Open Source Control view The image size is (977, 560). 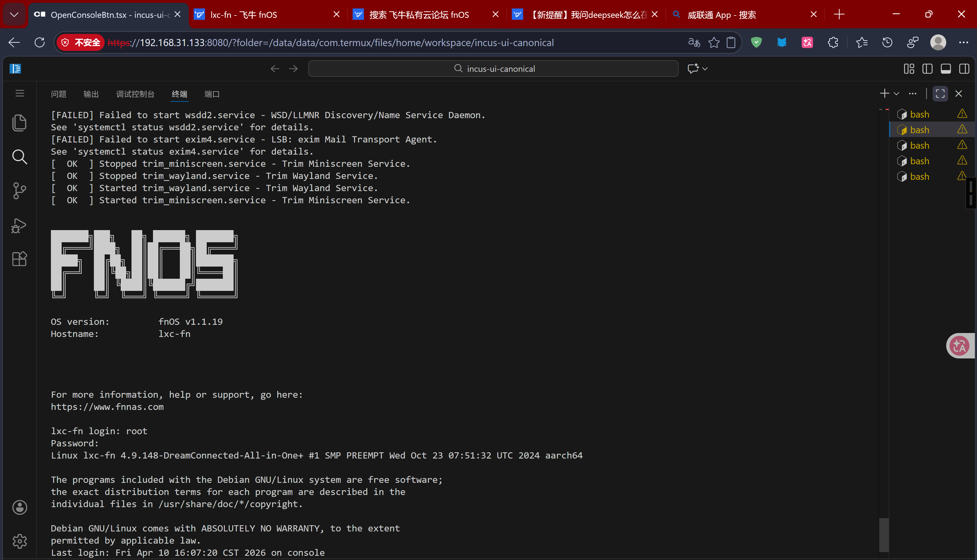point(19,191)
